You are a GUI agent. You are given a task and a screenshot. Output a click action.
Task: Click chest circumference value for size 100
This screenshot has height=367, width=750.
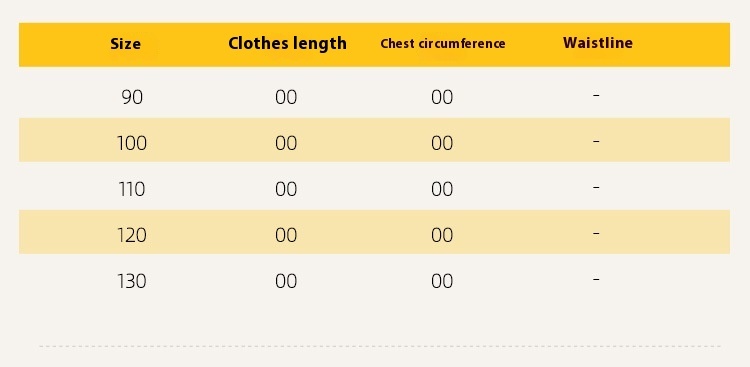pyautogui.click(x=442, y=143)
